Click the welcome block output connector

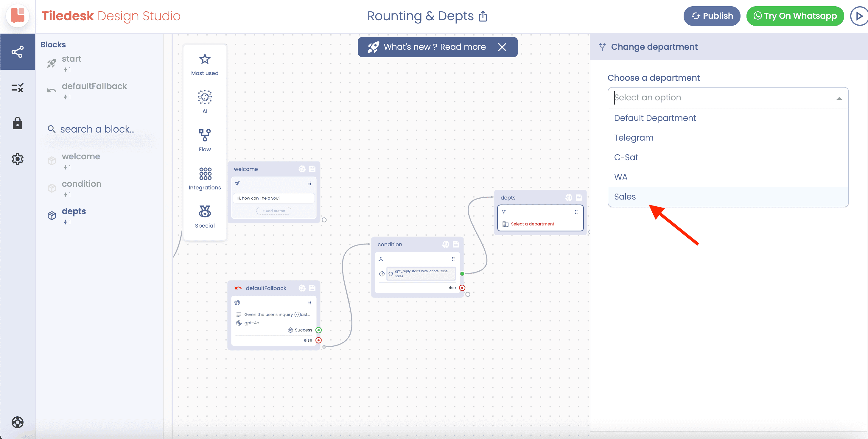(324, 220)
